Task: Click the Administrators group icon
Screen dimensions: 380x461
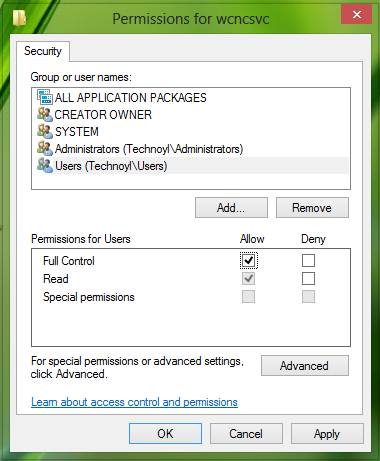Action: click(45, 148)
